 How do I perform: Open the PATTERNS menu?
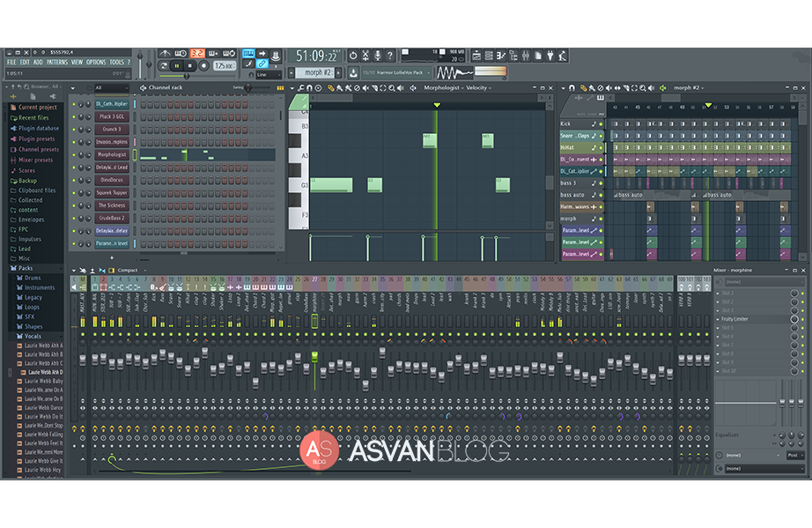[x=57, y=63]
